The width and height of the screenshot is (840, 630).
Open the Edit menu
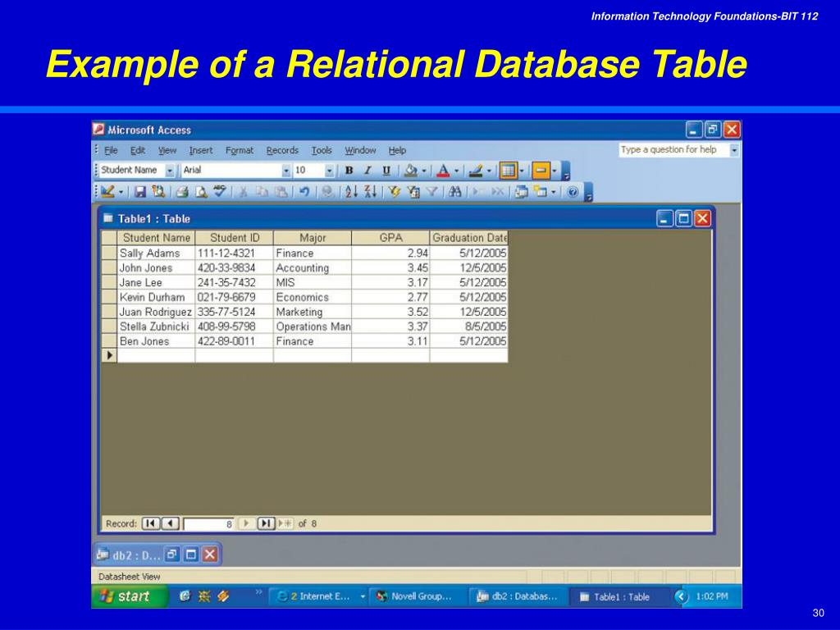138,151
